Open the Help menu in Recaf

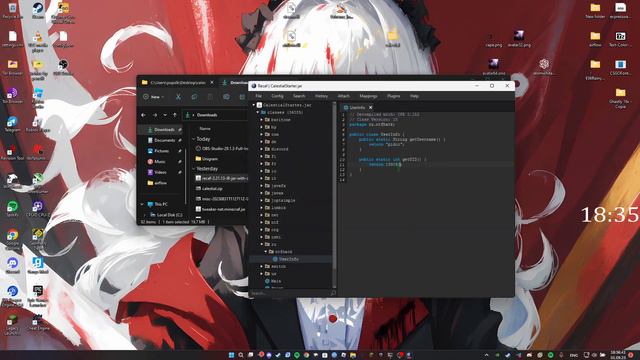[414, 96]
